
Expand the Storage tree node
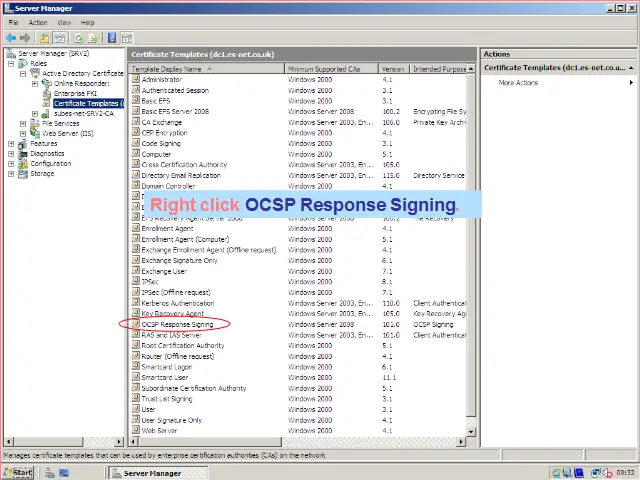click(x=11, y=174)
